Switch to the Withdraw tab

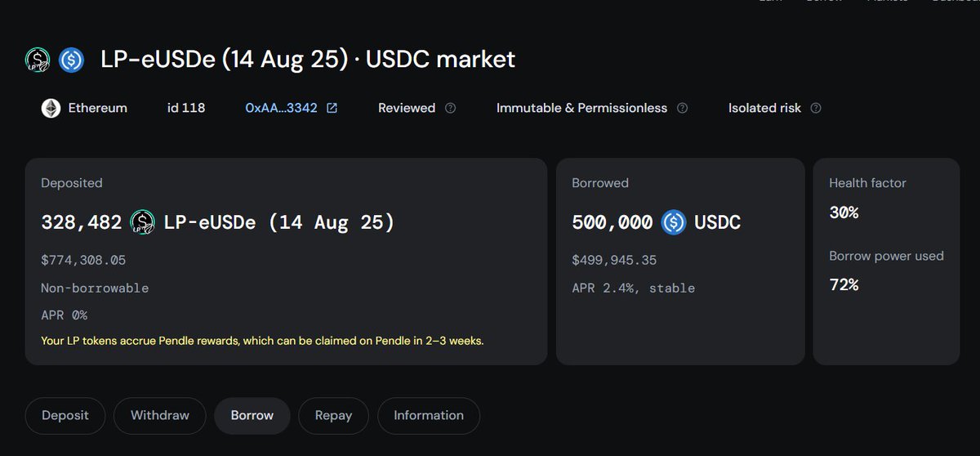[x=160, y=415]
